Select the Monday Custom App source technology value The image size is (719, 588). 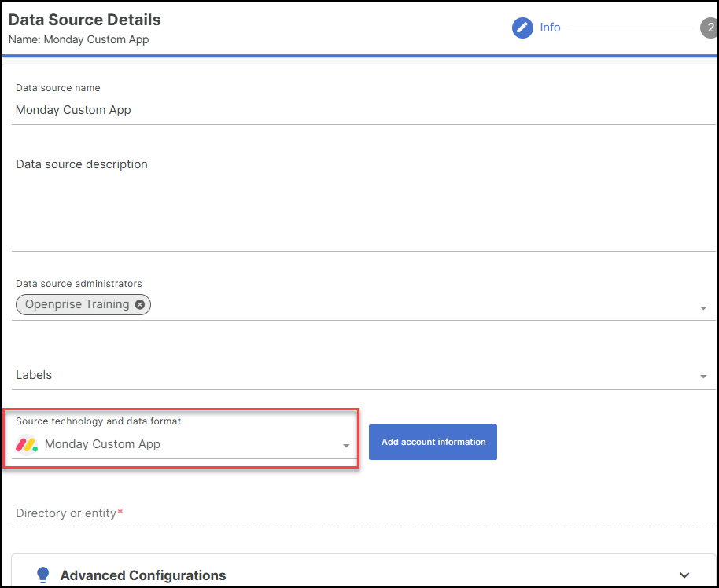click(102, 444)
